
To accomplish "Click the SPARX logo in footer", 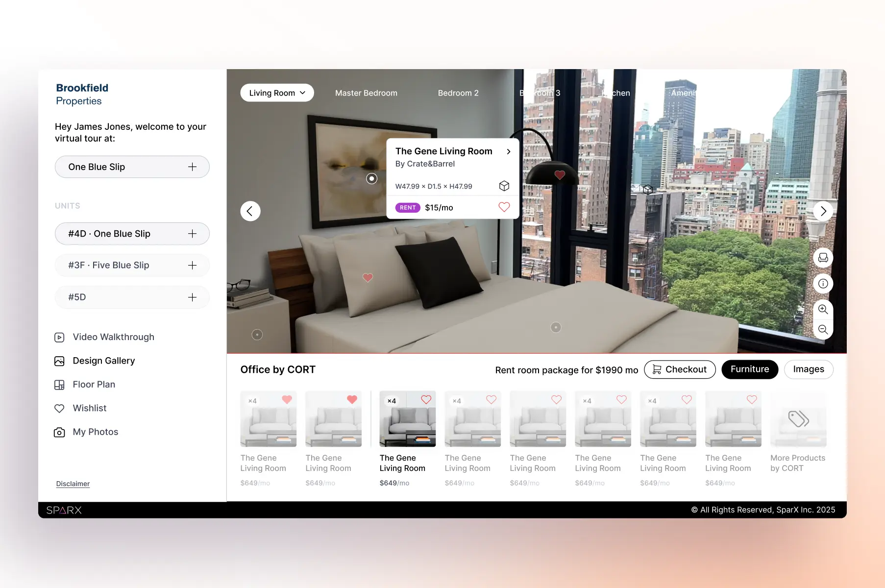I will pos(64,510).
